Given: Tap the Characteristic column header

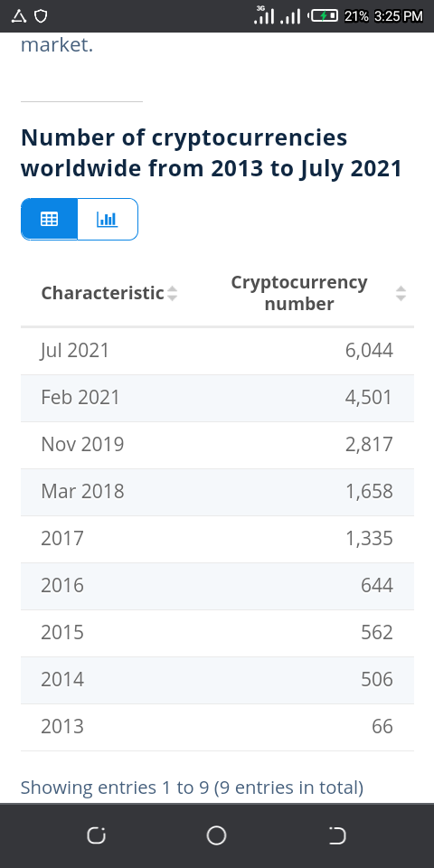Looking at the screenshot, I should pyautogui.click(x=103, y=293).
